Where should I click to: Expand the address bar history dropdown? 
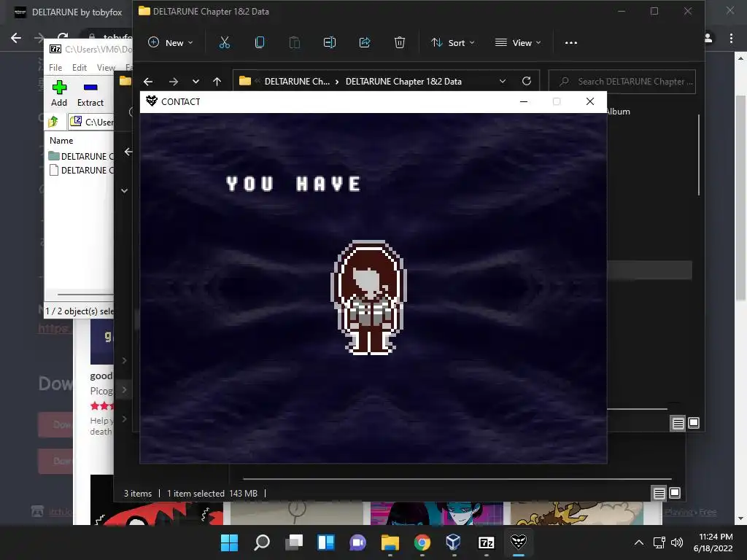tap(502, 82)
